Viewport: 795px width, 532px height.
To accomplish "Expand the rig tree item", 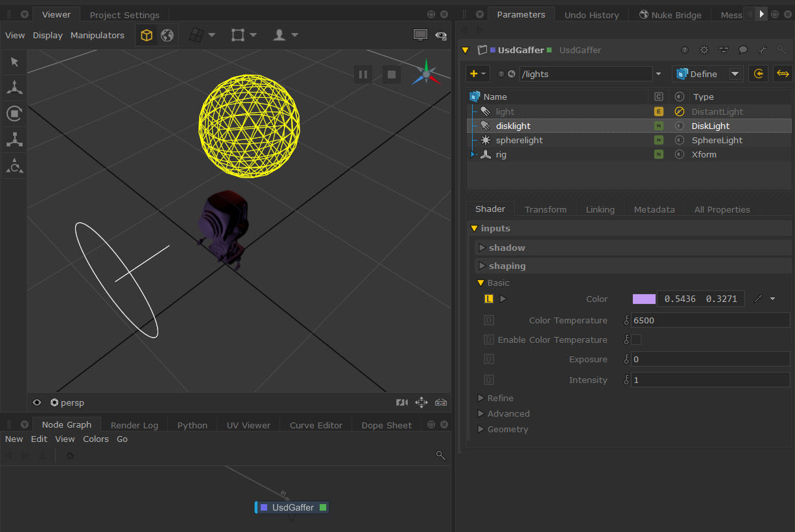I will pos(473,154).
